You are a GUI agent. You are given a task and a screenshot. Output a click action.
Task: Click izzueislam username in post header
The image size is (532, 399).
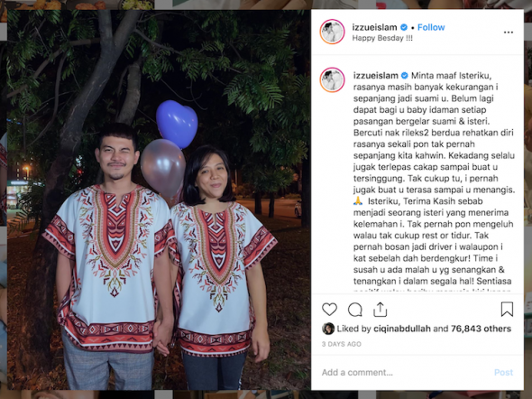(374, 27)
